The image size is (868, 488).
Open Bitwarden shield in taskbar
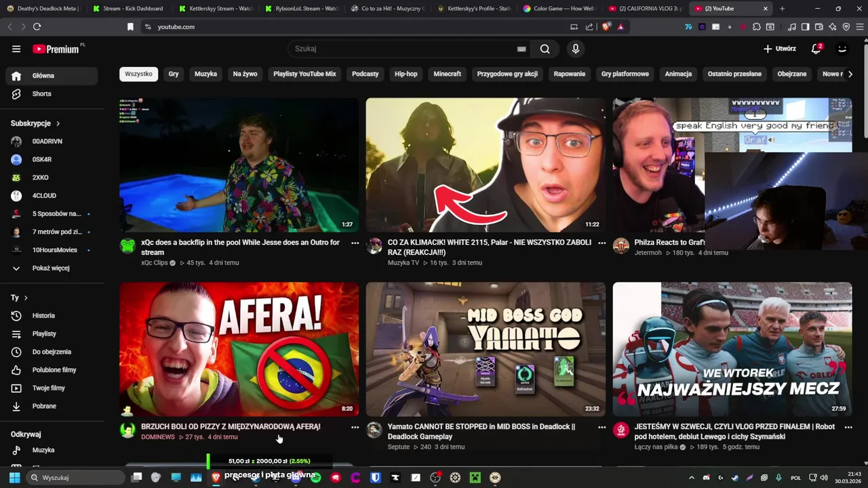click(376, 478)
